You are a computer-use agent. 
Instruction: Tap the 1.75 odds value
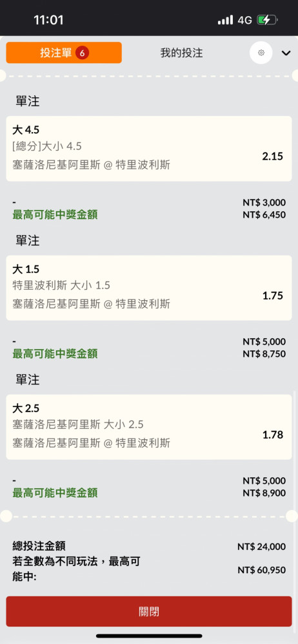(x=272, y=296)
